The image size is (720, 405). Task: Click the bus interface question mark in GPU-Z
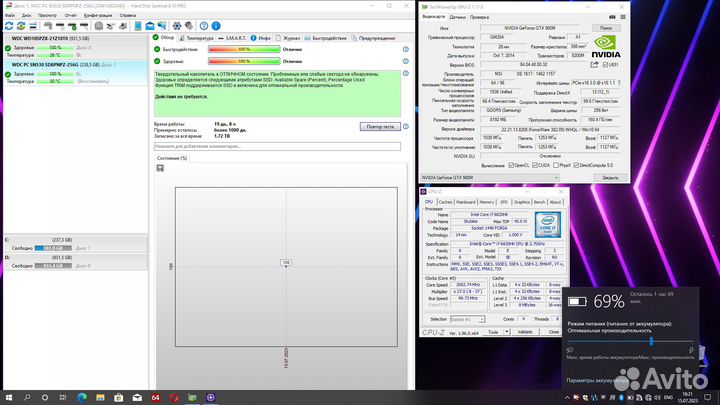[619, 83]
